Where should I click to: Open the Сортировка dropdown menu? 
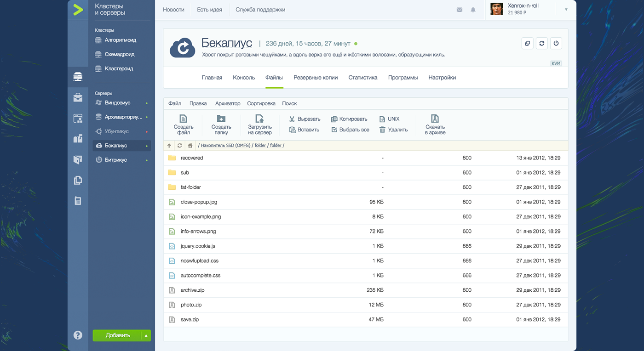coord(261,103)
